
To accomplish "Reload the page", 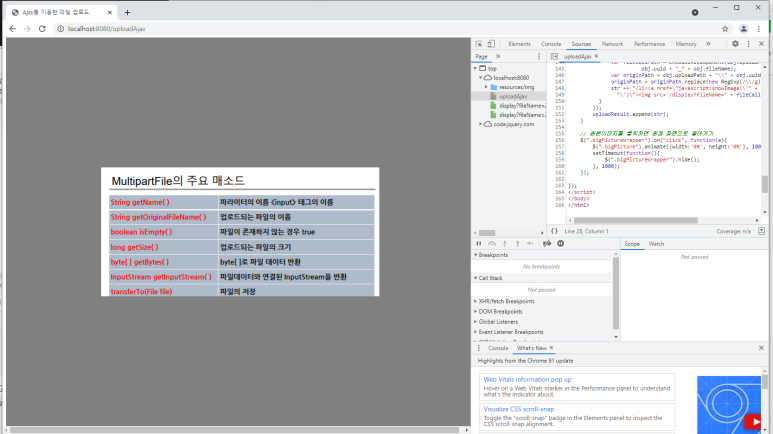I will pyautogui.click(x=42, y=29).
